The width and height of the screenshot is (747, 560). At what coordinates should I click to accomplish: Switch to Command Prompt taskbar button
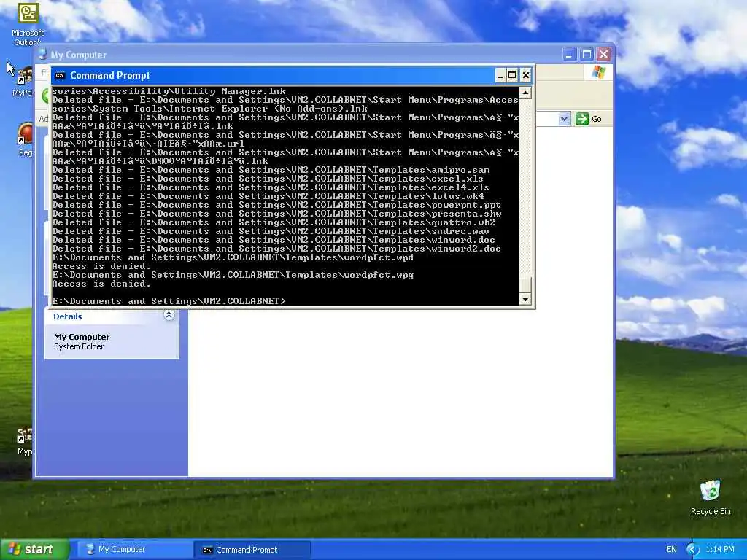pyautogui.click(x=252, y=550)
